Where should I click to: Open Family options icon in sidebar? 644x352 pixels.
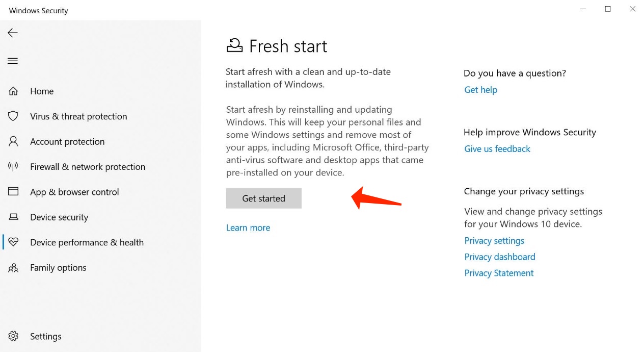[13, 267]
